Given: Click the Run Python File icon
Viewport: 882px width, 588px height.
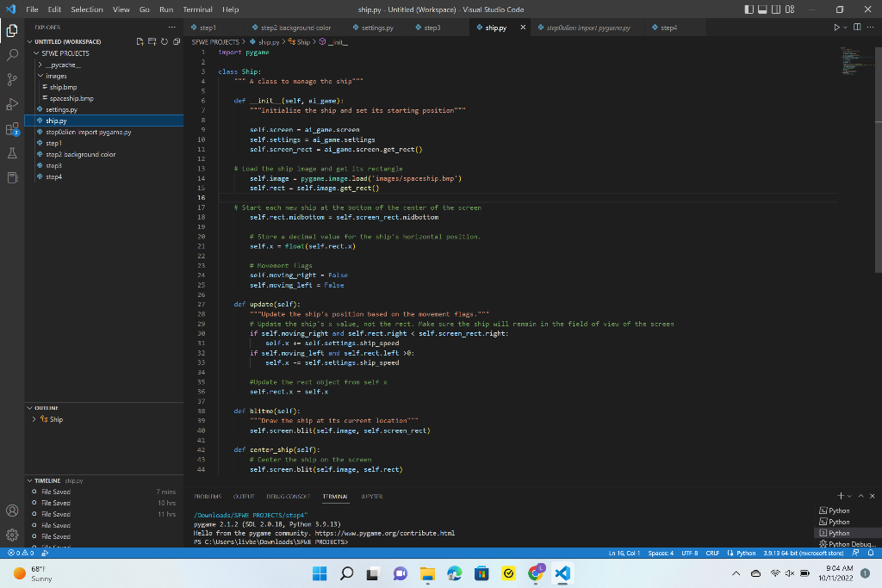Looking at the screenshot, I should pos(837,26).
